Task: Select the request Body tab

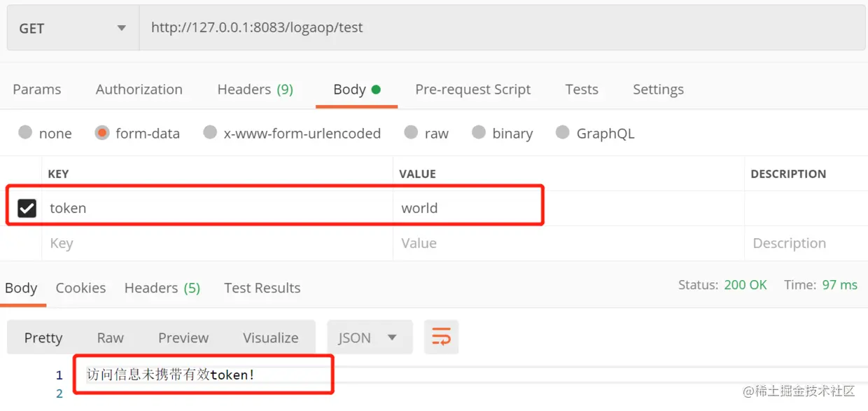Action: click(x=356, y=90)
